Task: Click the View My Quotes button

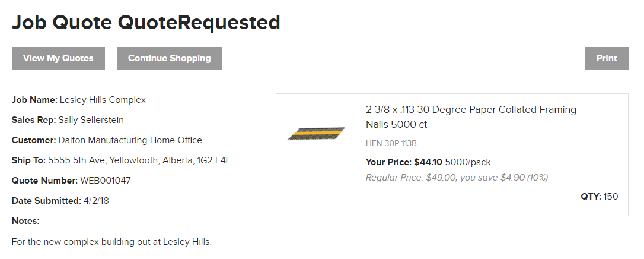Action: pos(58,58)
